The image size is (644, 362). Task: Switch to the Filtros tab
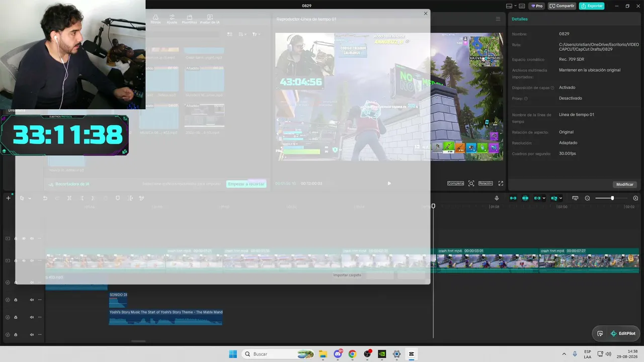(x=155, y=19)
